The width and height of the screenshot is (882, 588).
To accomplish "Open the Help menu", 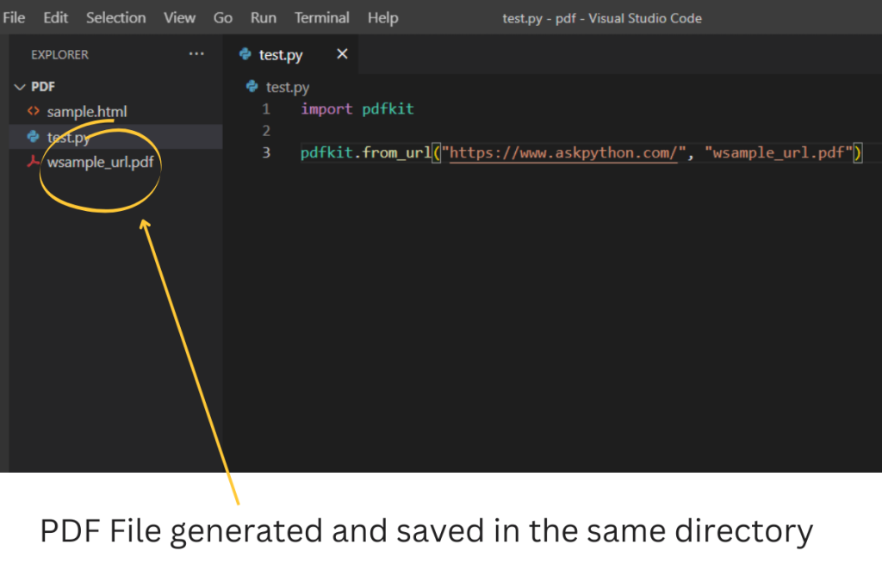I will click(382, 17).
